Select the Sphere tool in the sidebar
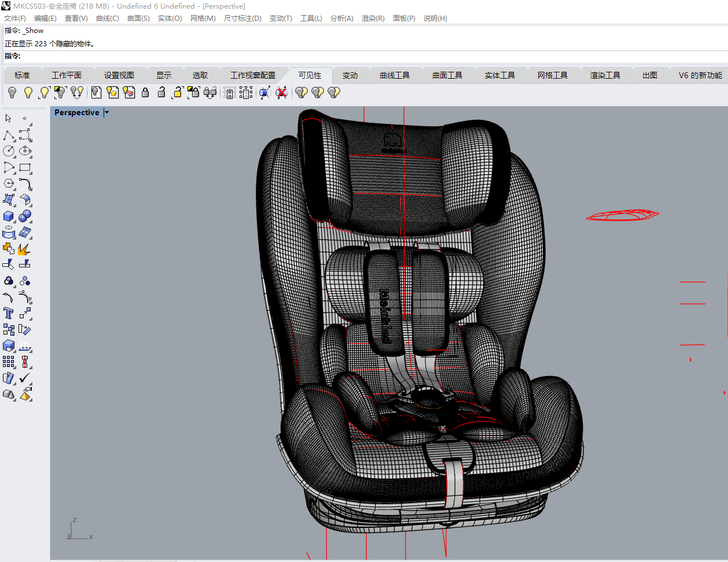The image size is (728, 562). point(25,216)
